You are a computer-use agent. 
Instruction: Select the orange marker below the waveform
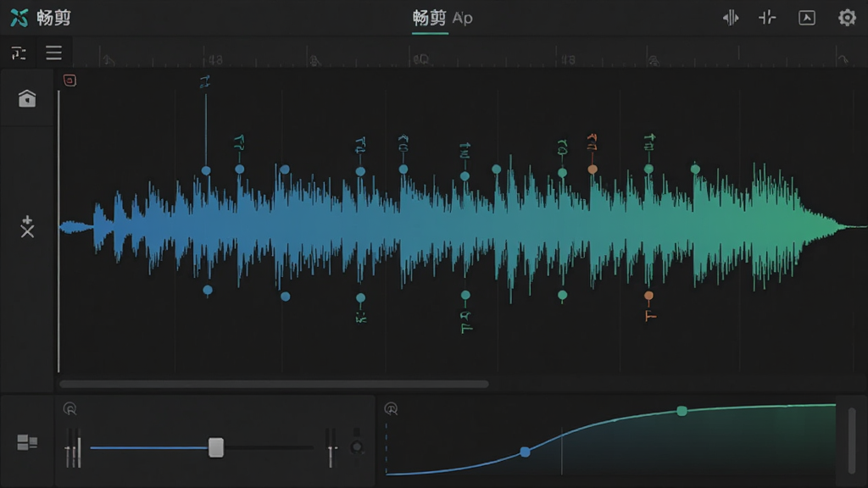[648, 296]
